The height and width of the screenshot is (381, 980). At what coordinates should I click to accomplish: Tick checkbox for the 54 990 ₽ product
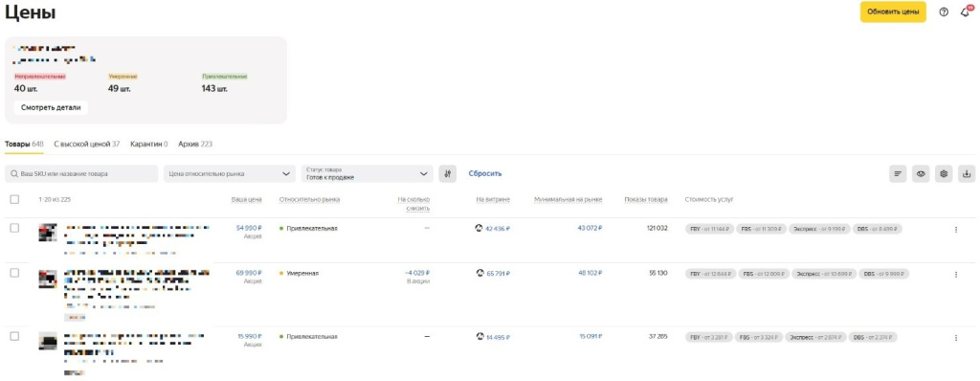point(14,229)
